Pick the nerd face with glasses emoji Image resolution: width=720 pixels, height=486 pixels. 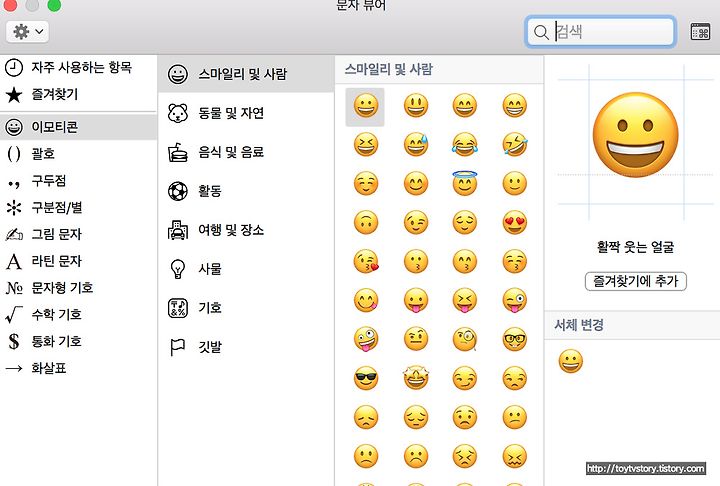coord(515,340)
